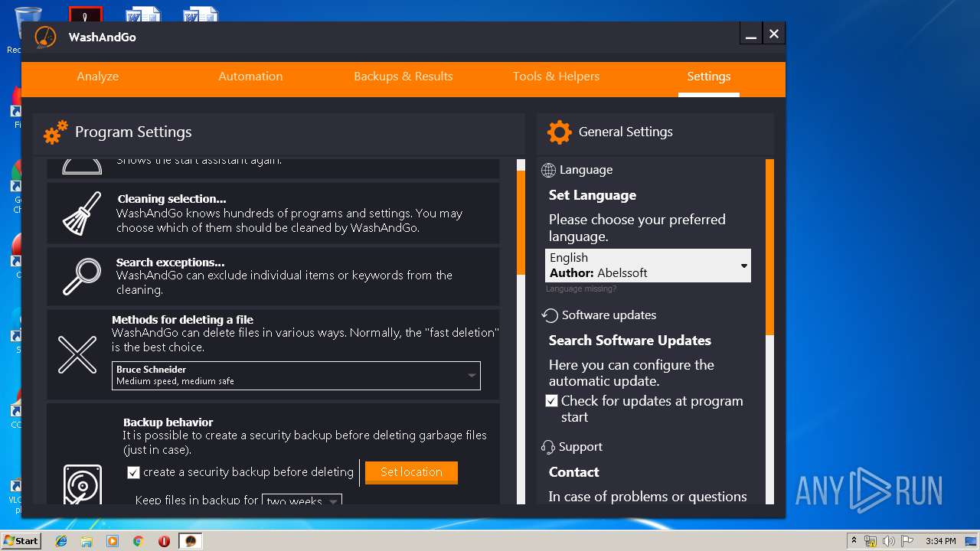Open Search exceptions... settings
This screenshot has width=980, height=551.
tap(273, 276)
